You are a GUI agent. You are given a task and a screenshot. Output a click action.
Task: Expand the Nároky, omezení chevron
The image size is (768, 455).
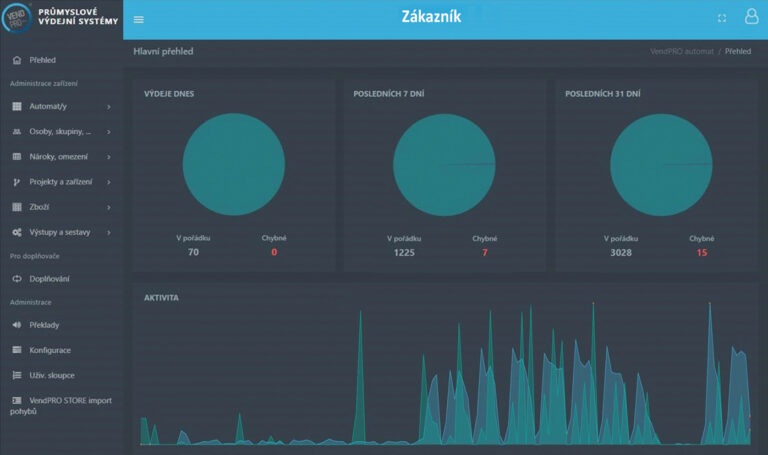pos(108,156)
